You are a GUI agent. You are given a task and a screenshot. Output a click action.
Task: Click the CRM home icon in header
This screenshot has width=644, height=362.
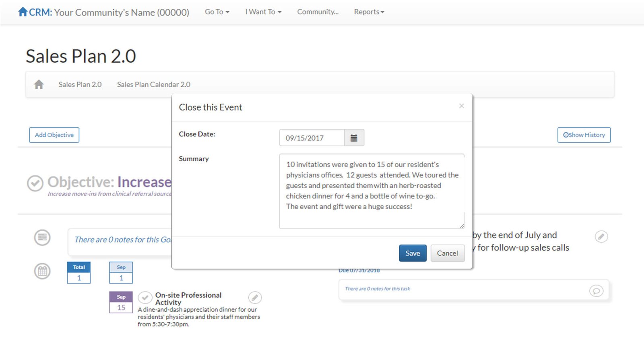23,12
